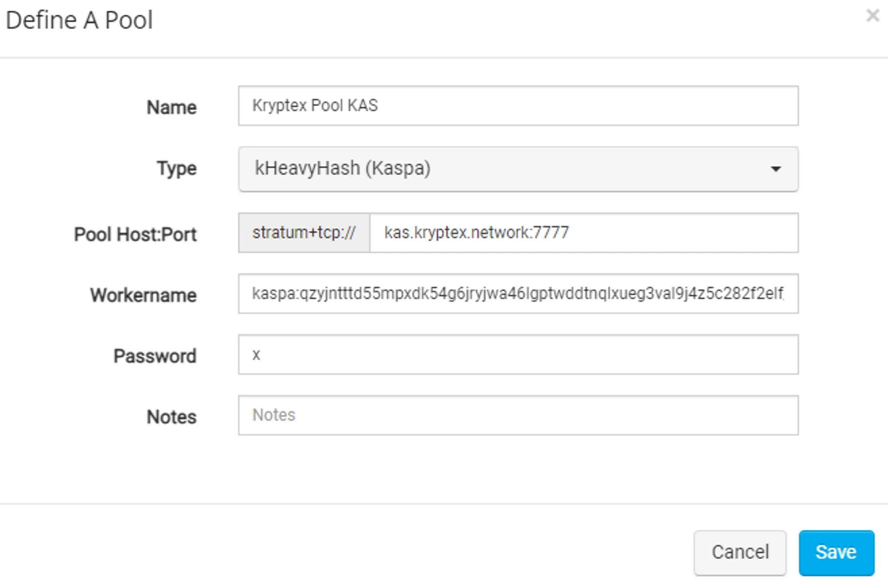Click the Define A Pool dialog title
The image size is (888, 588).
pos(79,20)
